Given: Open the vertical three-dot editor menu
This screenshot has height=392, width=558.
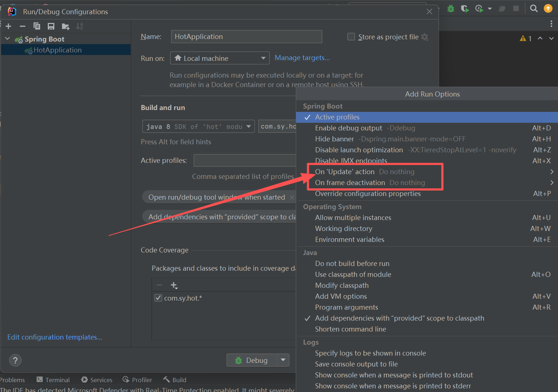Looking at the screenshot, I should click(x=551, y=24).
